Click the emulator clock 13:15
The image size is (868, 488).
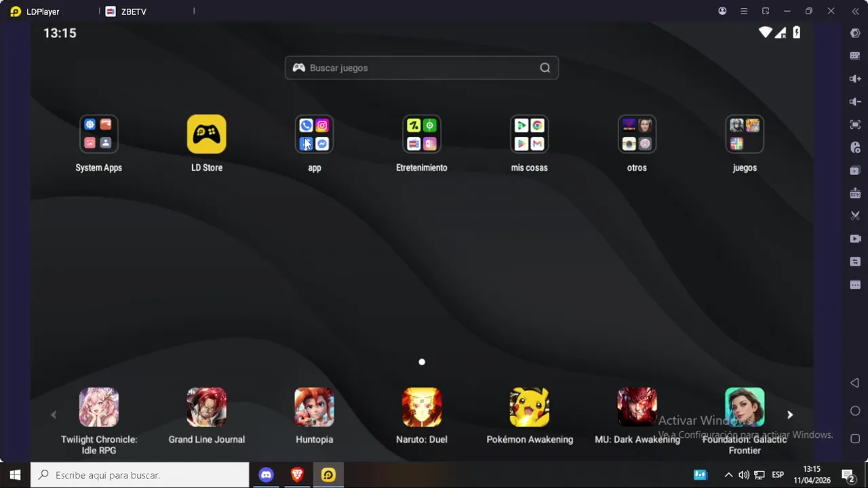tap(60, 33)
